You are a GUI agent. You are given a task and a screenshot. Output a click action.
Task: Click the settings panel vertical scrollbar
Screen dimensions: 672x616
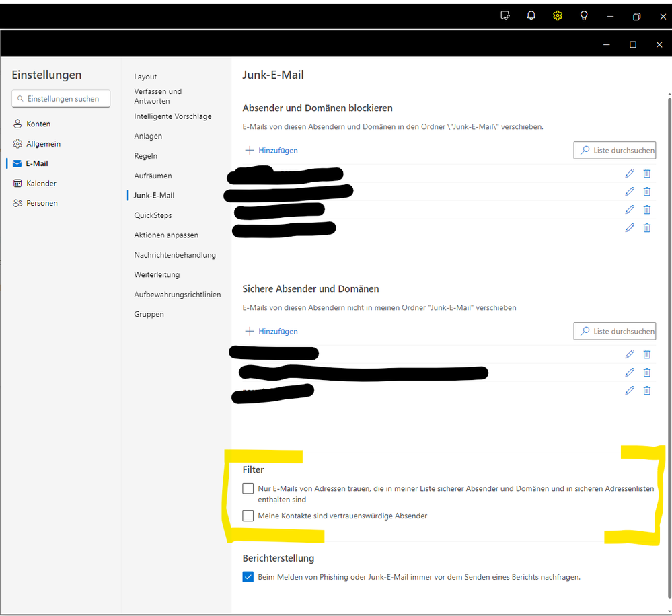click(x=669, y=348)
